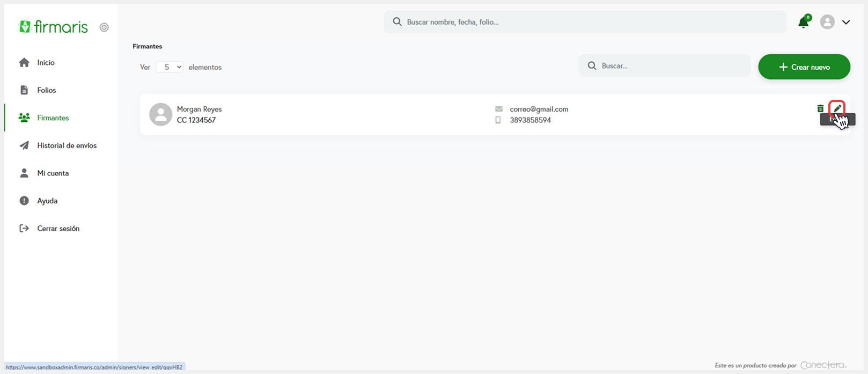868x374 pixels.
Task: Click the edit pencil icon for Morgan Reyes
Action: click(x=837, y=108)
